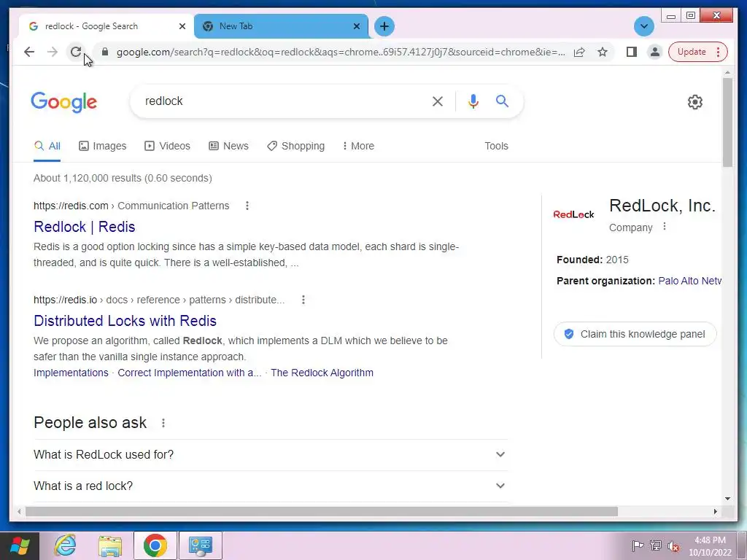
Task: Click the network tray icon
Action: point(656,546)
